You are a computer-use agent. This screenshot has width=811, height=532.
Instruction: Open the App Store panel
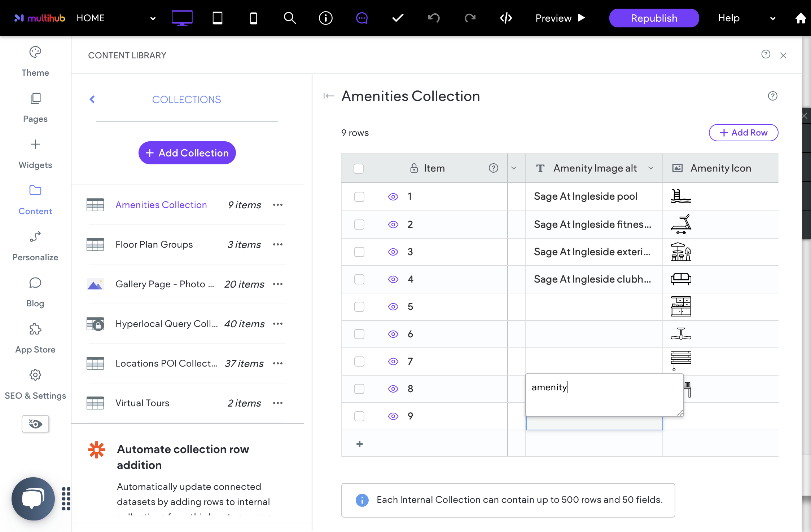tap(35, 338)
